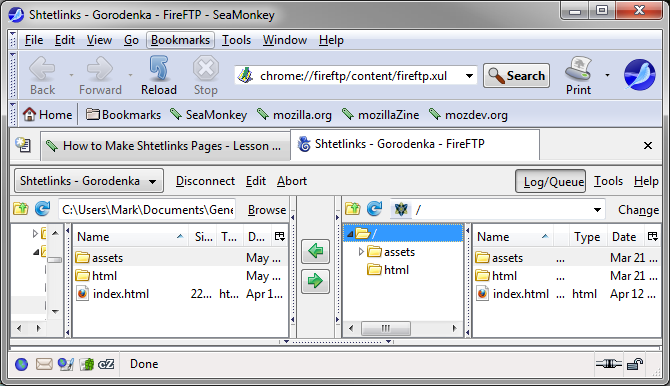Collapse the remote root folder tree node

[x=350, y=234]
